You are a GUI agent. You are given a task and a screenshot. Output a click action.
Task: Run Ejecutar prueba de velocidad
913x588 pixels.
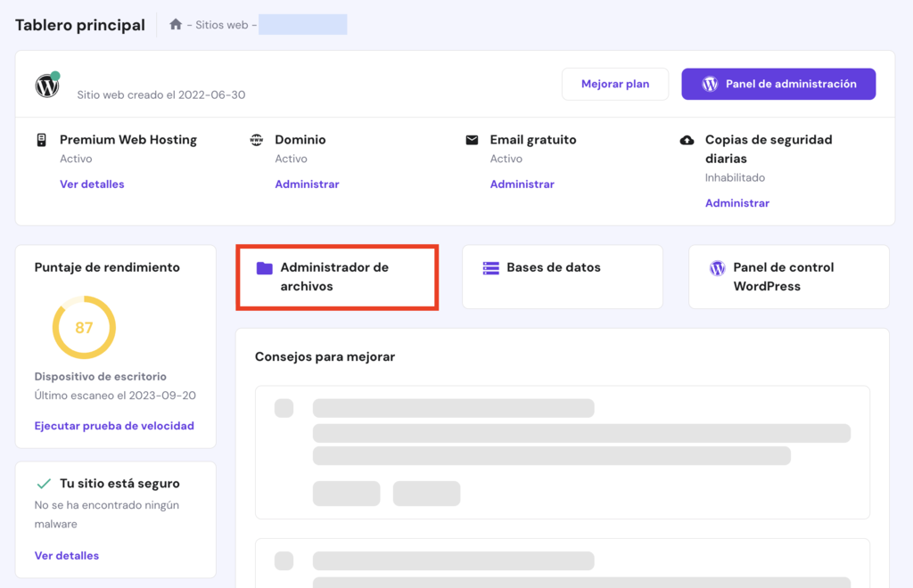pos(114,426)
